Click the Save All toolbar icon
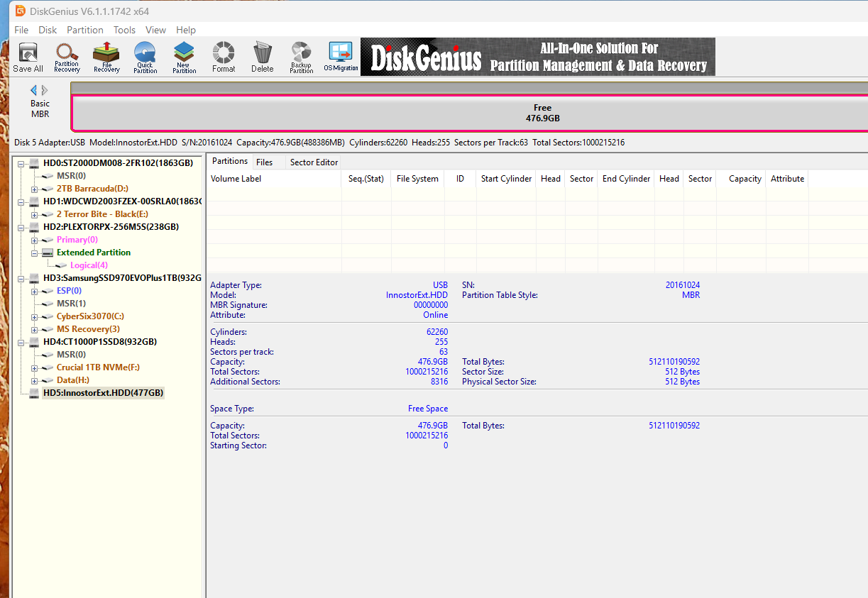 point(28,57)
